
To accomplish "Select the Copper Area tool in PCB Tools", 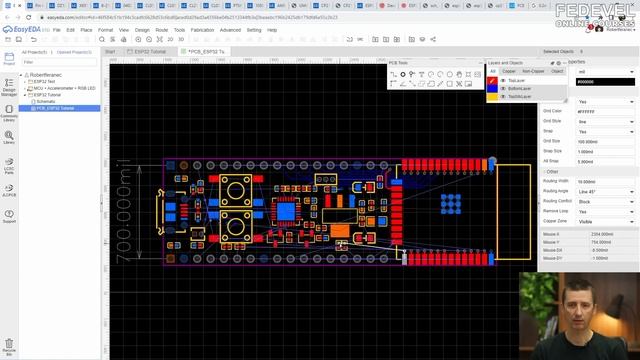I will coord(421,84).
